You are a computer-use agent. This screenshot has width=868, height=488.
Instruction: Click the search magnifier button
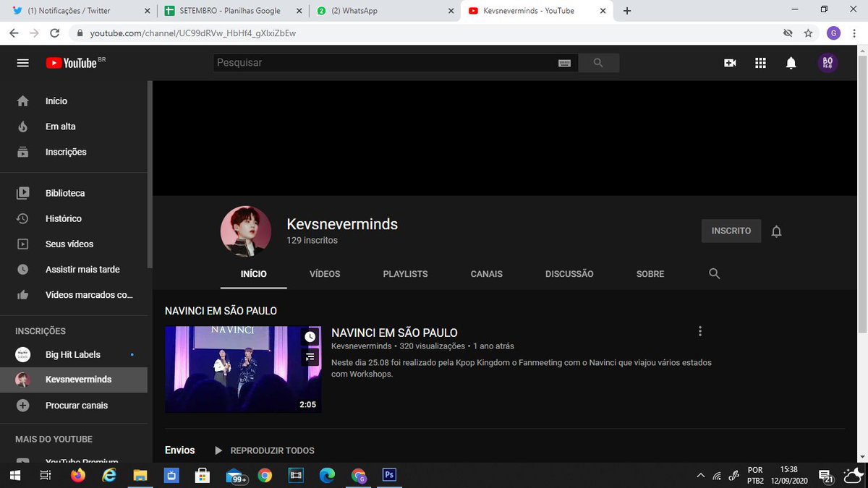coord(598,63)
